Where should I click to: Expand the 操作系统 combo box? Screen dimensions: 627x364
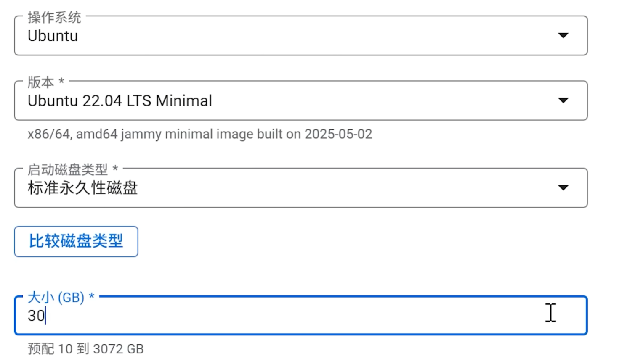click(300, 36)
